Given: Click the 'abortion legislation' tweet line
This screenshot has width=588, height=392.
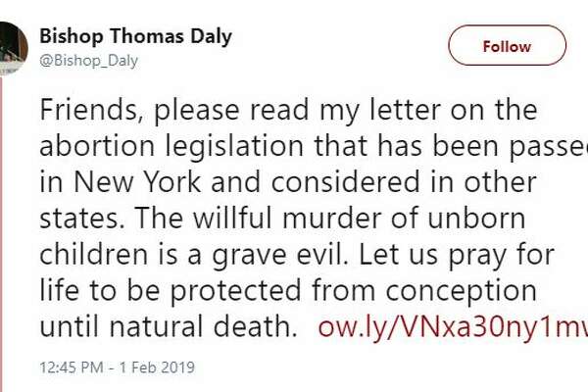Looking at the screenshot, I should click(x=314, y=146).
